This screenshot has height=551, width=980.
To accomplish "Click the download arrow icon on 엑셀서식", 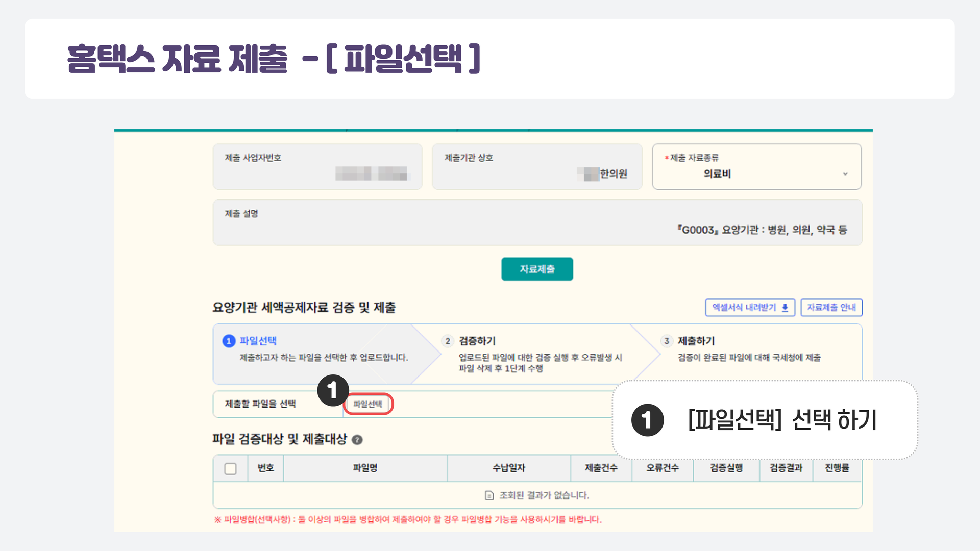I will click(785, 308).
